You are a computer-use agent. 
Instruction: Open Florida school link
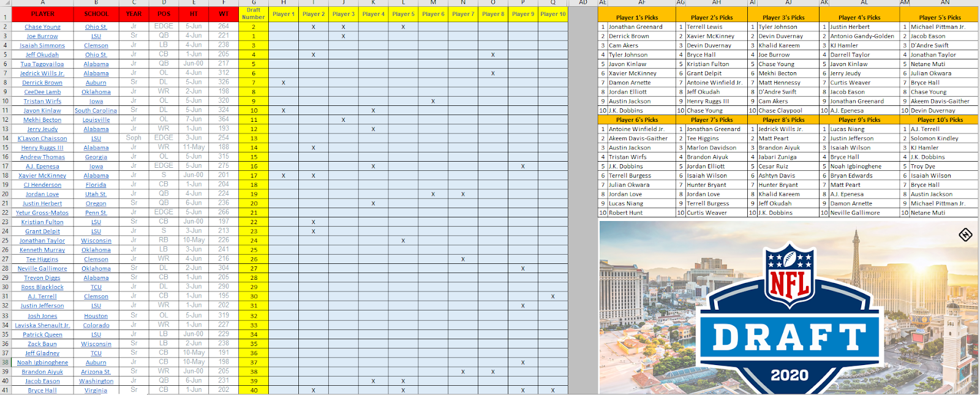[x=96, y=185]
